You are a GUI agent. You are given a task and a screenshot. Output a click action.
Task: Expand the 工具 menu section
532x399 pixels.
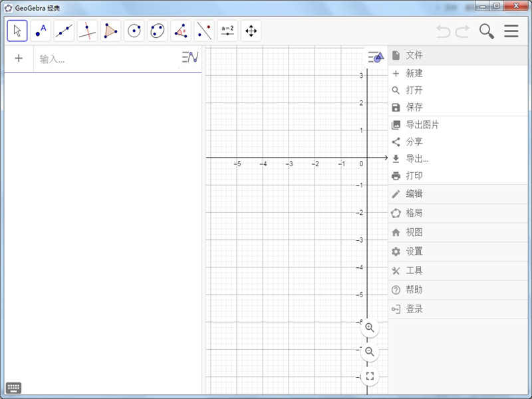coord(458,271)
